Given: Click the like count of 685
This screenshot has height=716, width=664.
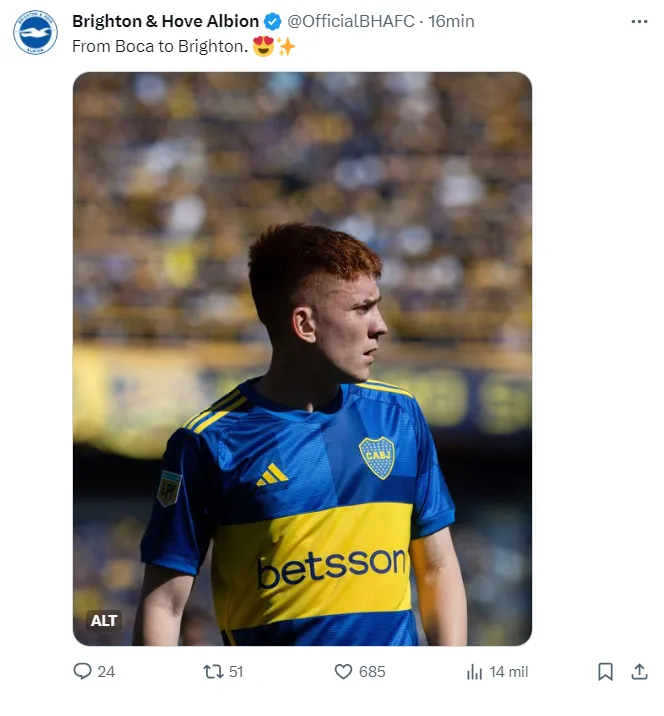Looking at the screenshot, I should click(x=372, y=672).
